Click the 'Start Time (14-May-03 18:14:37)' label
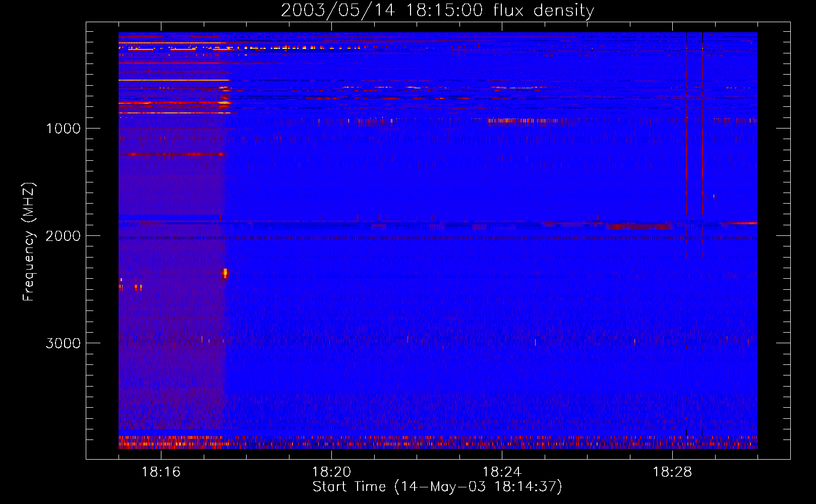The height and width of the screenshot is (504, 816). pyautogui.click(x=437, y=487)
